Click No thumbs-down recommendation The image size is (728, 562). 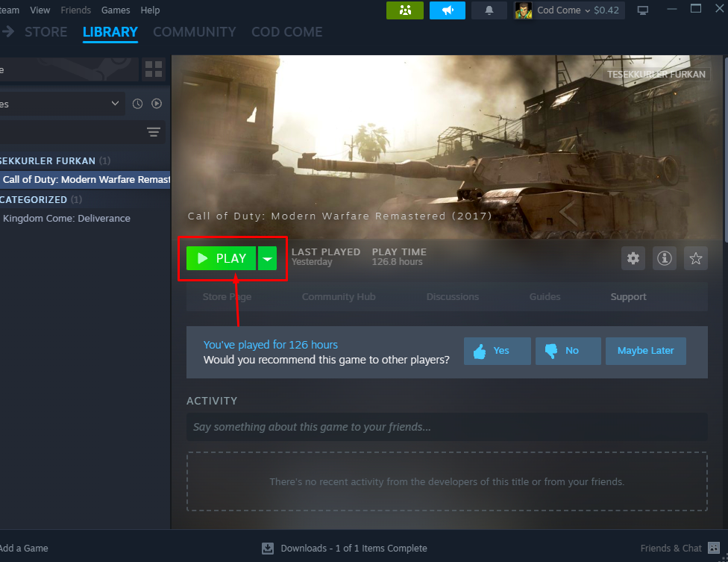[568, 351]
